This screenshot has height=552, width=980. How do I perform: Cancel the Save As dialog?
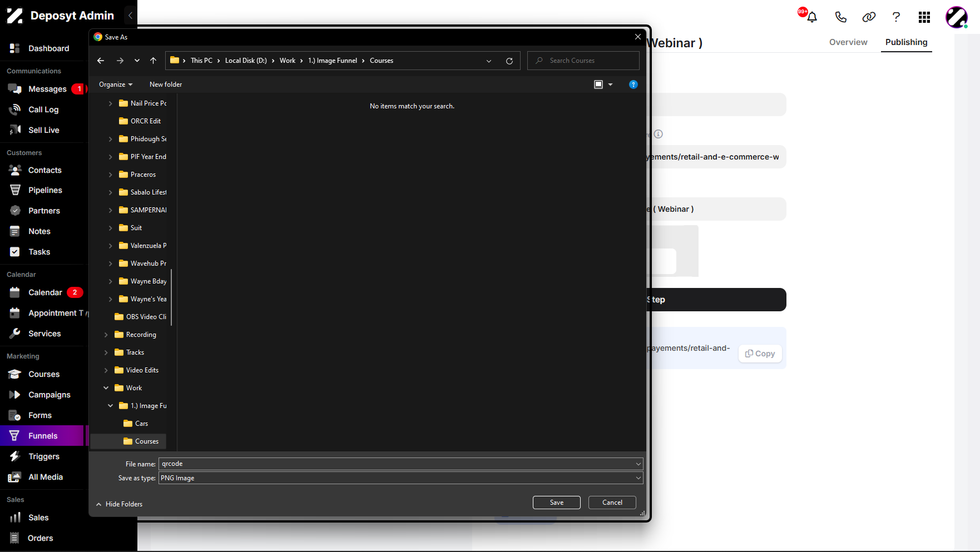pos(612,503)
